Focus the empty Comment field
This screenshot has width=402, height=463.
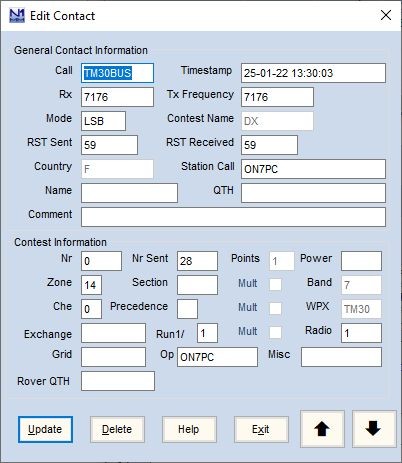coord(233,217)
